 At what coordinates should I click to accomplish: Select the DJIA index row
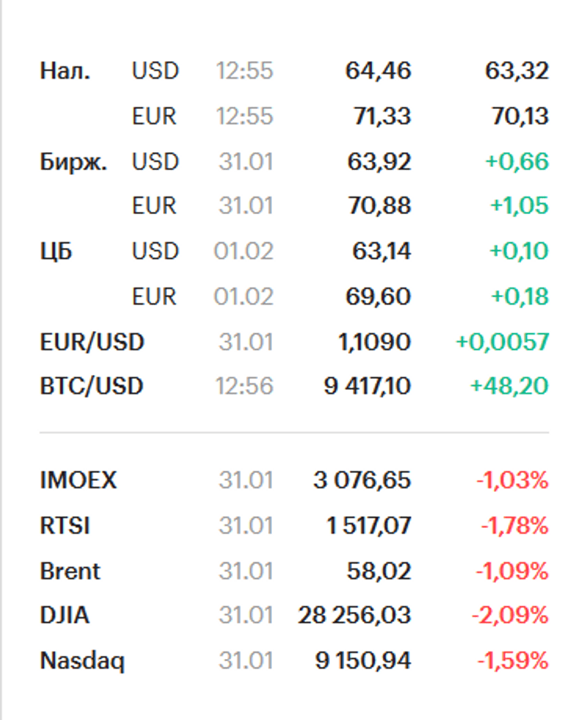(65, 615)
